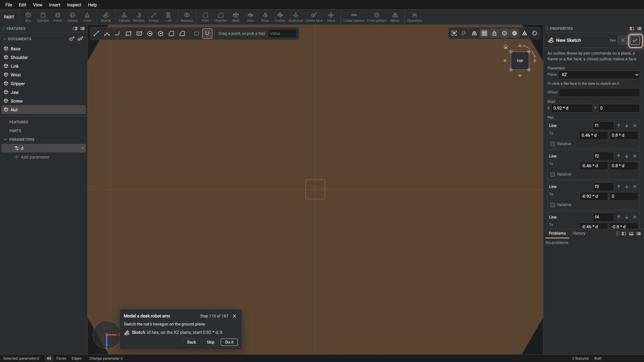Open the Insert menu

pos(55,5)
